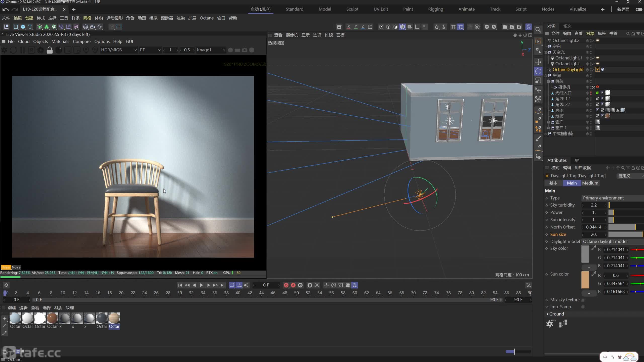Open the HDR/sRGB dropdown in Live Viewer
The width and height of the screenshot is (644, 362).
(x=118, y=50)
